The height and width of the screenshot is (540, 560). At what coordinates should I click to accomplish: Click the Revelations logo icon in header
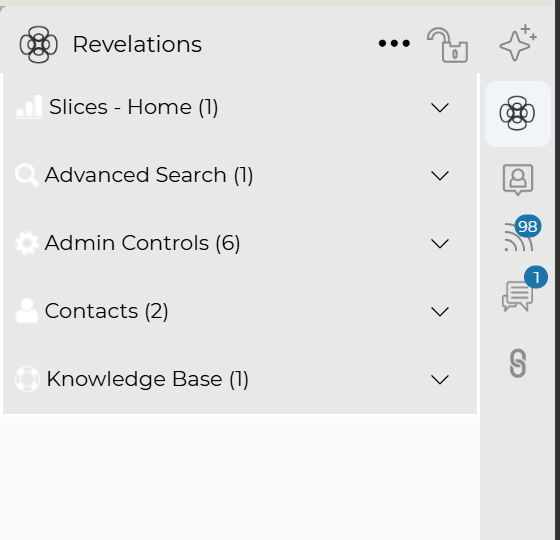click(x=39, y=45)
